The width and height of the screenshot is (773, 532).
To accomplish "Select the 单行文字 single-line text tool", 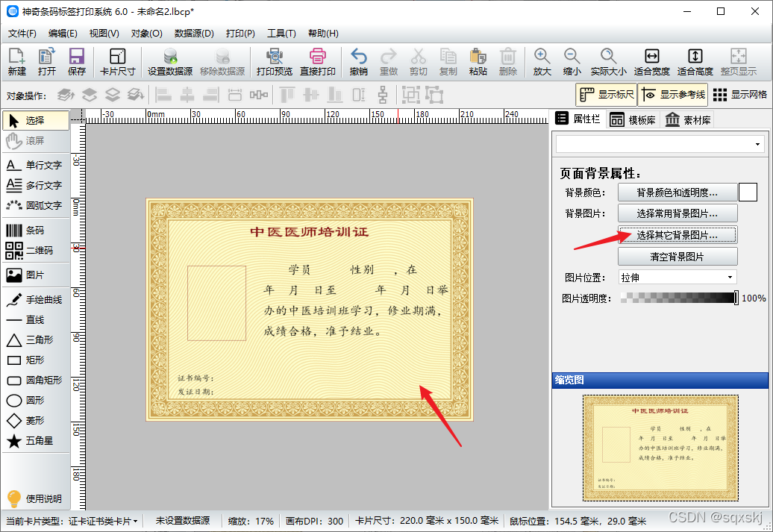I will coord(34,165).
